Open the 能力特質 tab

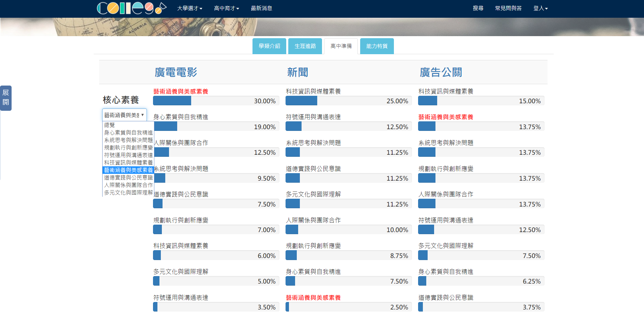377,46
